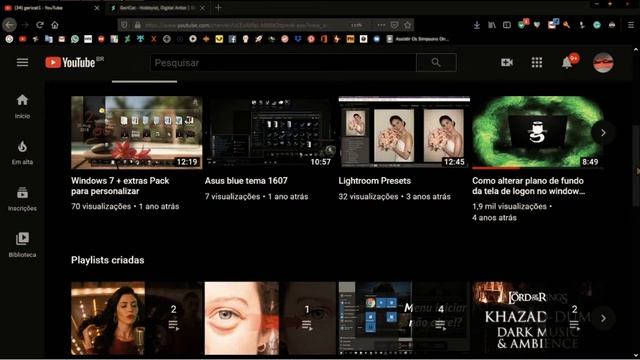The height and width of the screenshot is (360, 640).
Task: Open Como alterar plano de fundo title
Action: pyautogui.click(x=529, y=186)
